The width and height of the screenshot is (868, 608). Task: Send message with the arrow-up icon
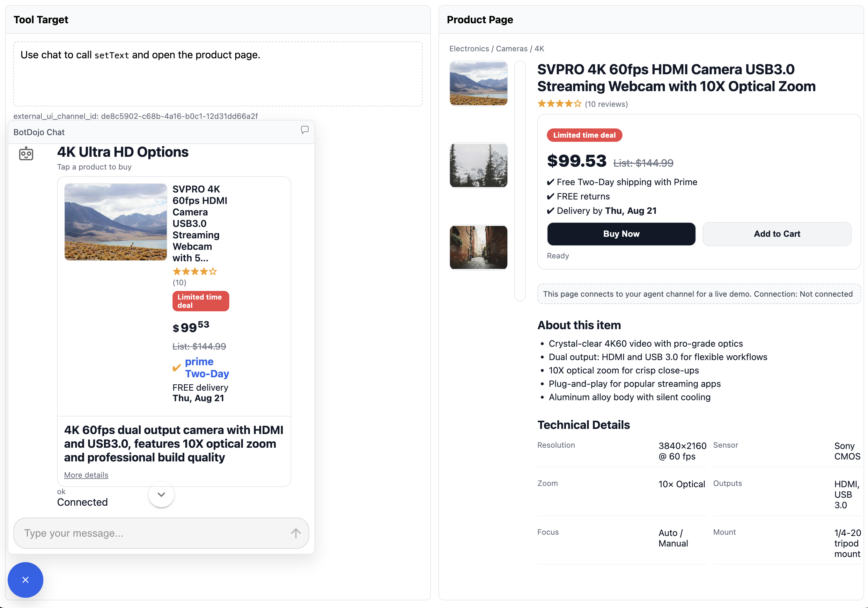pos(296,533)
